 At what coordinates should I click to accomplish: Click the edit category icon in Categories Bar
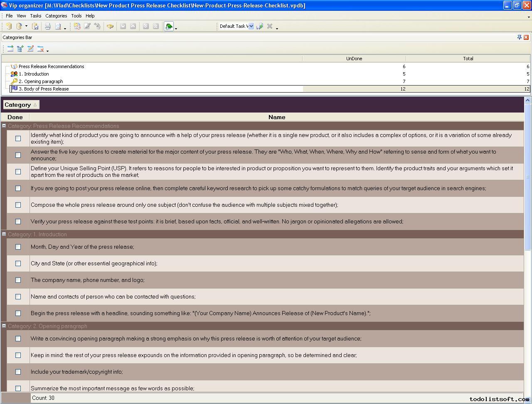pos(30,49)
